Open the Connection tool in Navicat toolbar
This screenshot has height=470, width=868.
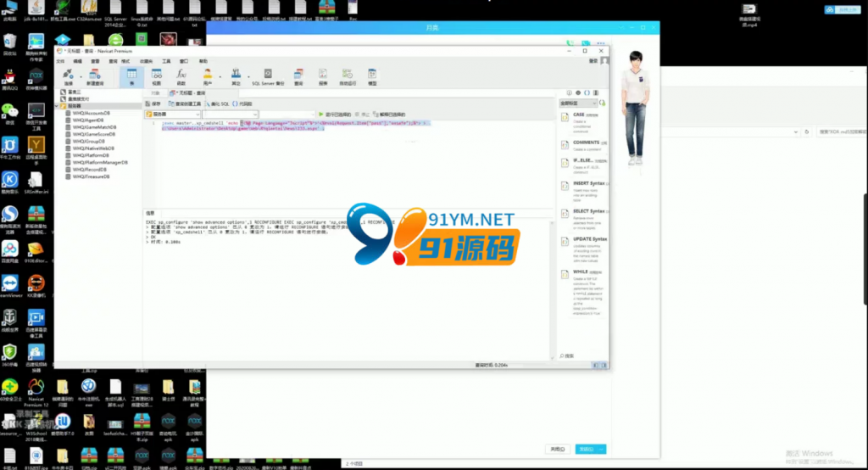(x=68, y=76)
